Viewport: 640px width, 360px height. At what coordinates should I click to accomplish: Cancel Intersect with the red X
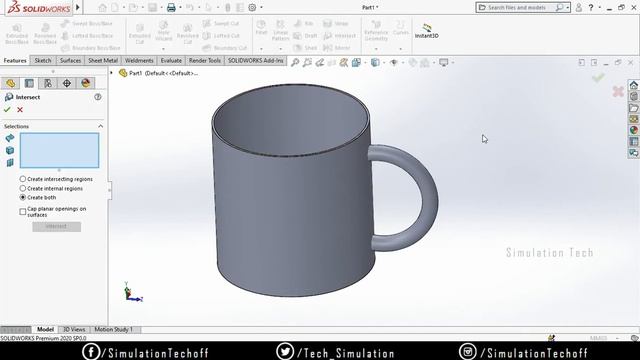(20, 109)
